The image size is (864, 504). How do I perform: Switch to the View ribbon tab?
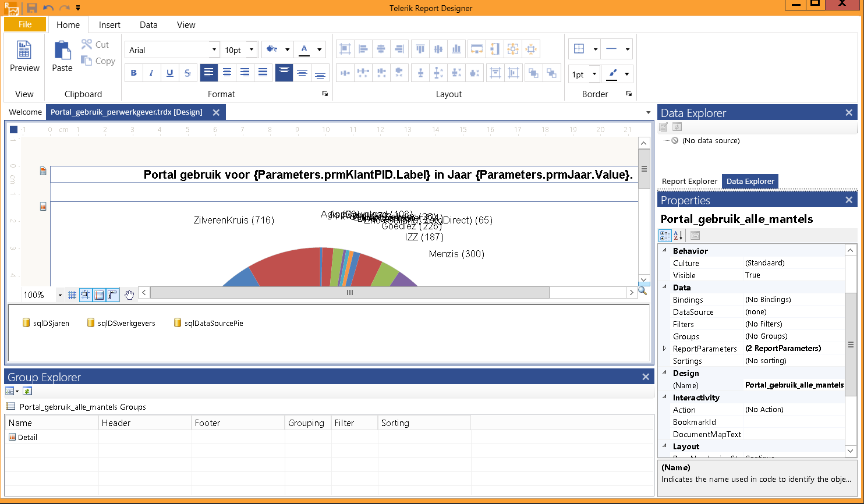(186, 25)
